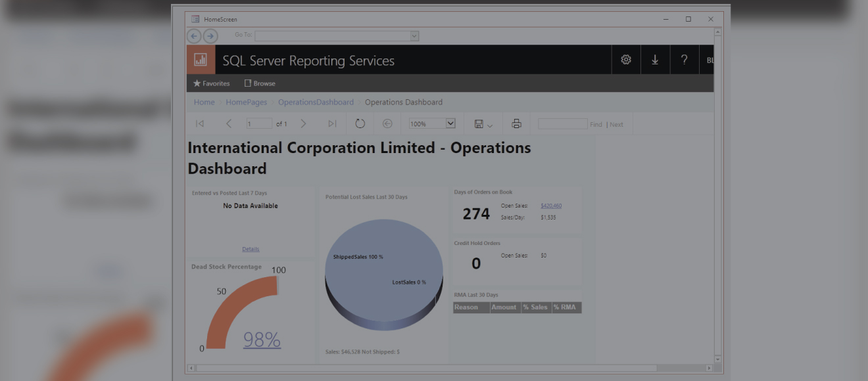
Task: Go to the first report page
Action: point(200,123)
